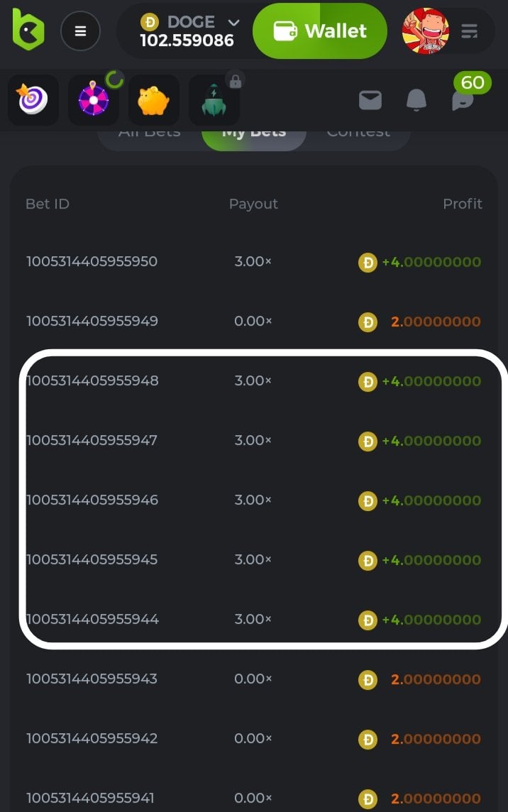Open the lucky spin wheel icon
Image resolution: width=508 pixels, height=812 pixels.
pos(94,100)
